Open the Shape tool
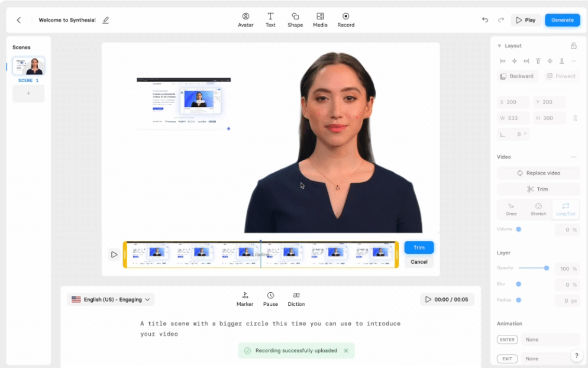Viewport: 588px width, 368px height. point(295,20)
